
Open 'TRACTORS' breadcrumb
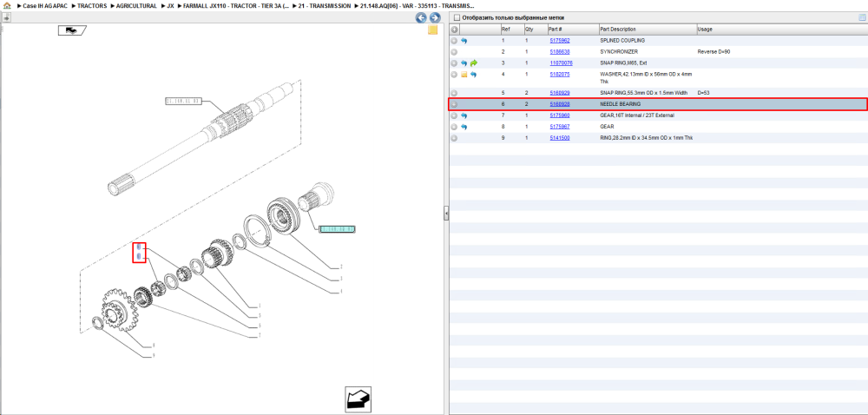(92, 5)
